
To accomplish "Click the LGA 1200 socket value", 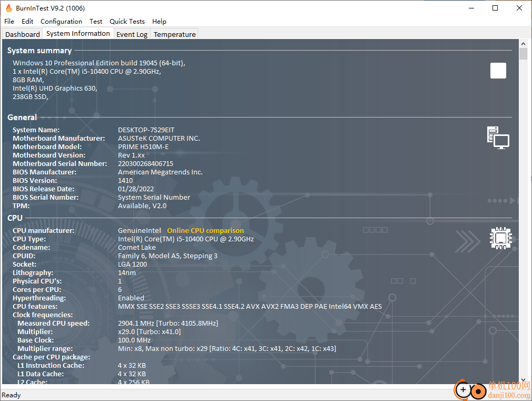I will tap(132, 265).
